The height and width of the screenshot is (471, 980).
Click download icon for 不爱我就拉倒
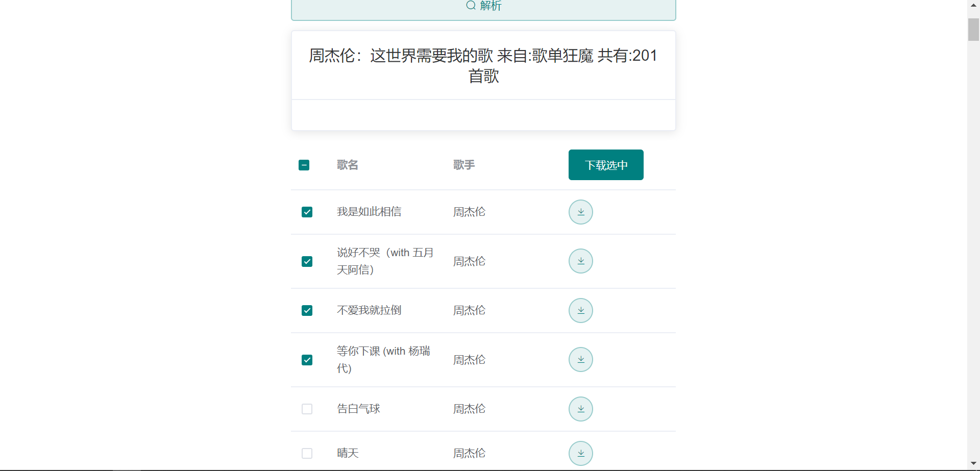(580, 311)
